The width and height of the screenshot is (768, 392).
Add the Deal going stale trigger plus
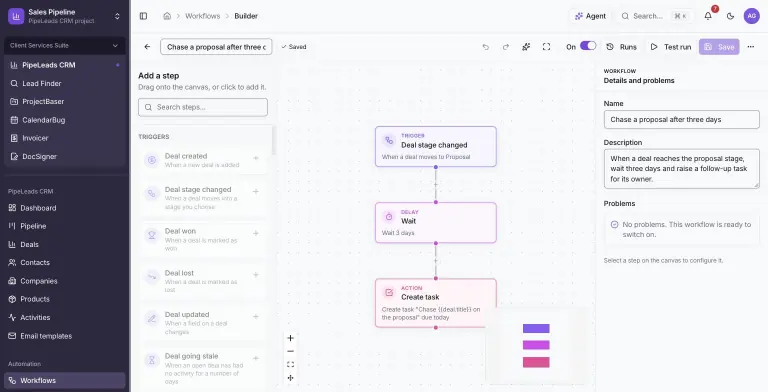coord(256,358)
